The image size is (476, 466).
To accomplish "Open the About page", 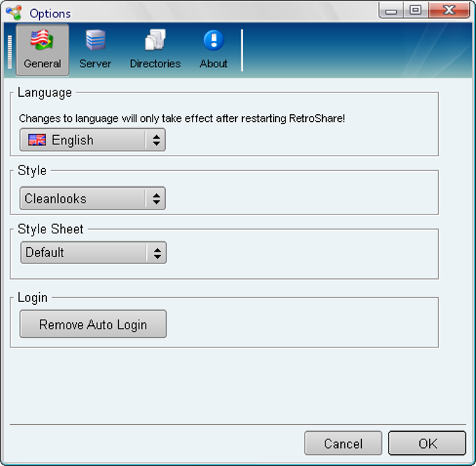I will tap(213, 50).
